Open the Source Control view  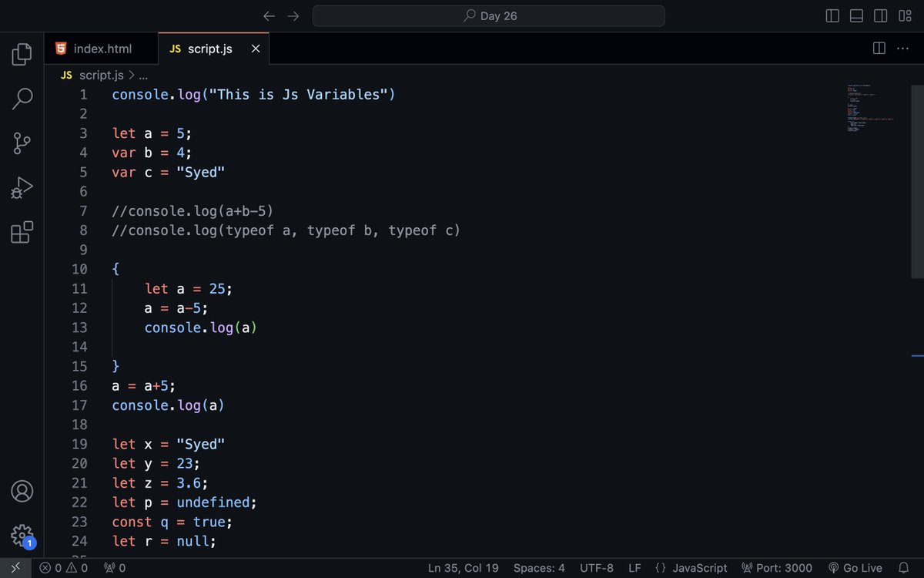click(x=22, y=143)
